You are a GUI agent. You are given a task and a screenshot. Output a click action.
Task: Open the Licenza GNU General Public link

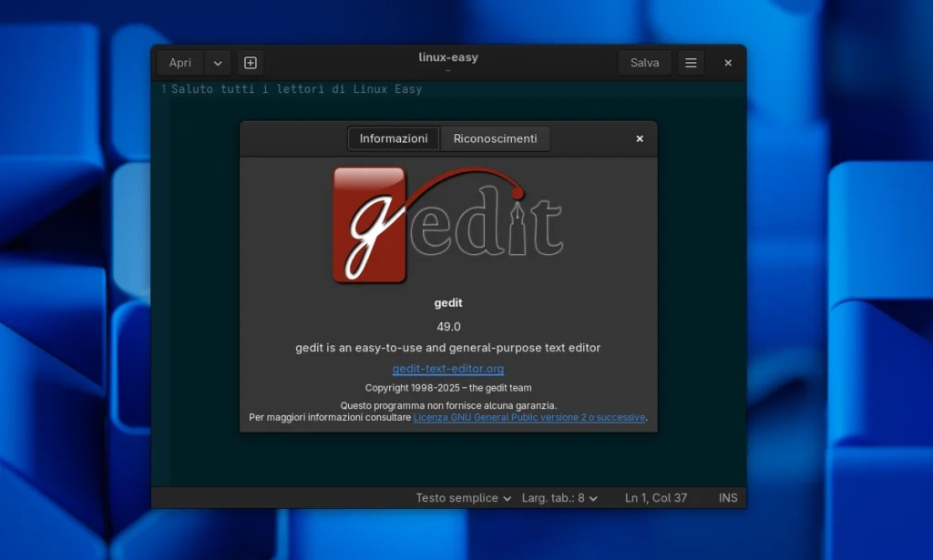tap(528, 417)
